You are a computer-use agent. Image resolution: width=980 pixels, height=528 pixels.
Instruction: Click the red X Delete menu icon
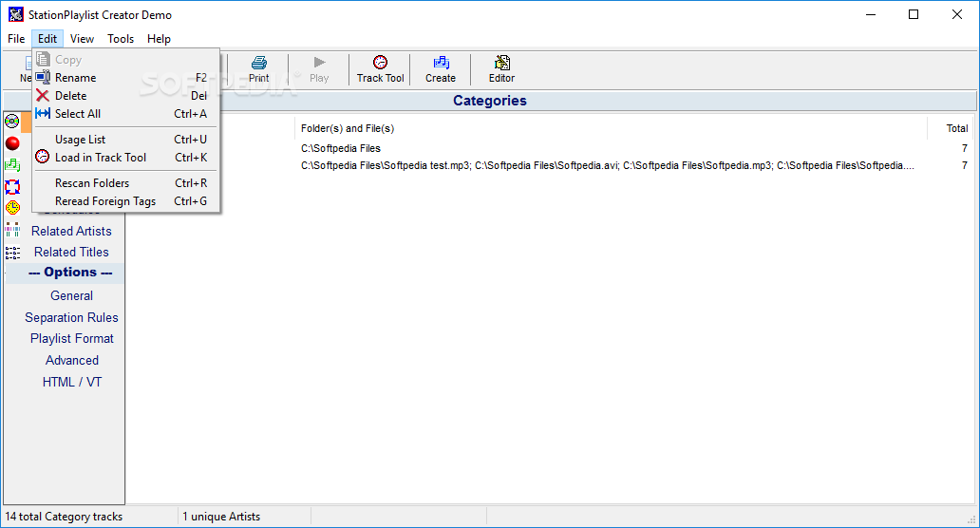click(43, 96)
